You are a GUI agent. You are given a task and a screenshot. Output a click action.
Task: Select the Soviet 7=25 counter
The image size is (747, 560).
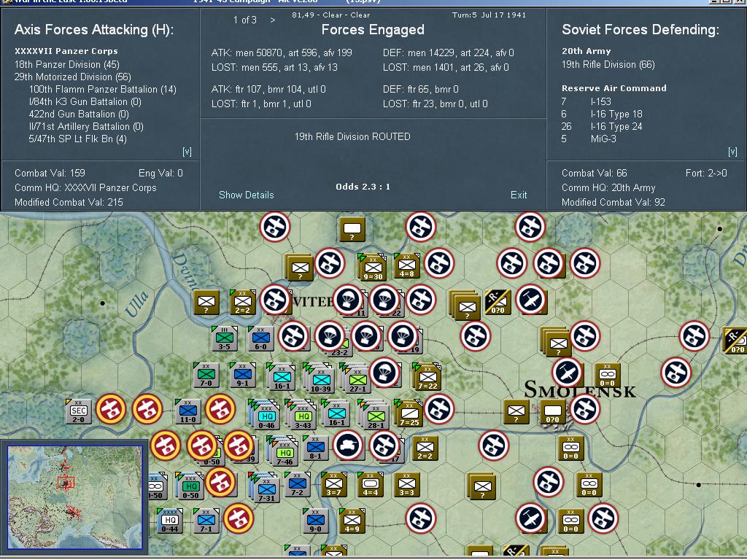[409, 413]
